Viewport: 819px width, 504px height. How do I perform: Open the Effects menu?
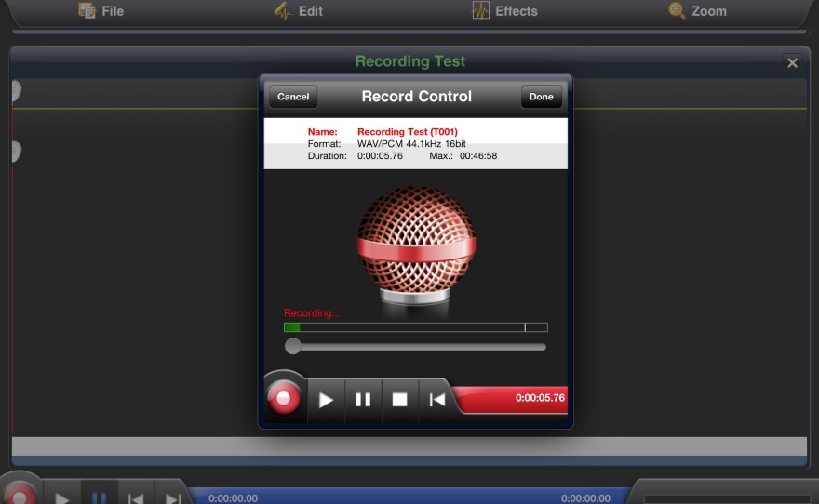[504, 11]
